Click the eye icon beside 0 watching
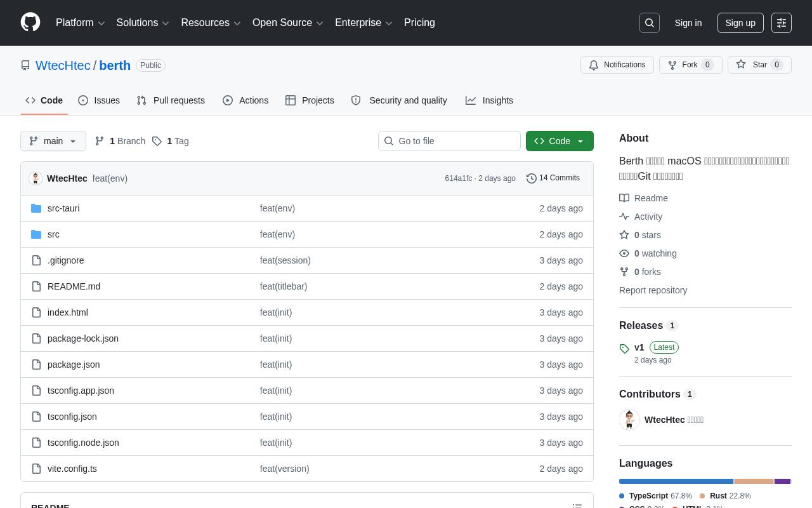The image size is (812, 508). (x=624, y=253)
